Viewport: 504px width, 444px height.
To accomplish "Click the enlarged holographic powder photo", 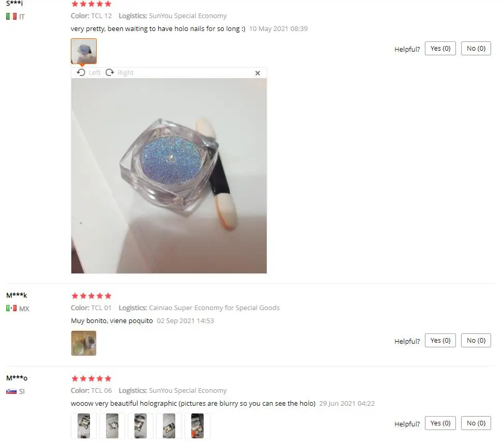I will pyautogui.click(x=169, y=176).
